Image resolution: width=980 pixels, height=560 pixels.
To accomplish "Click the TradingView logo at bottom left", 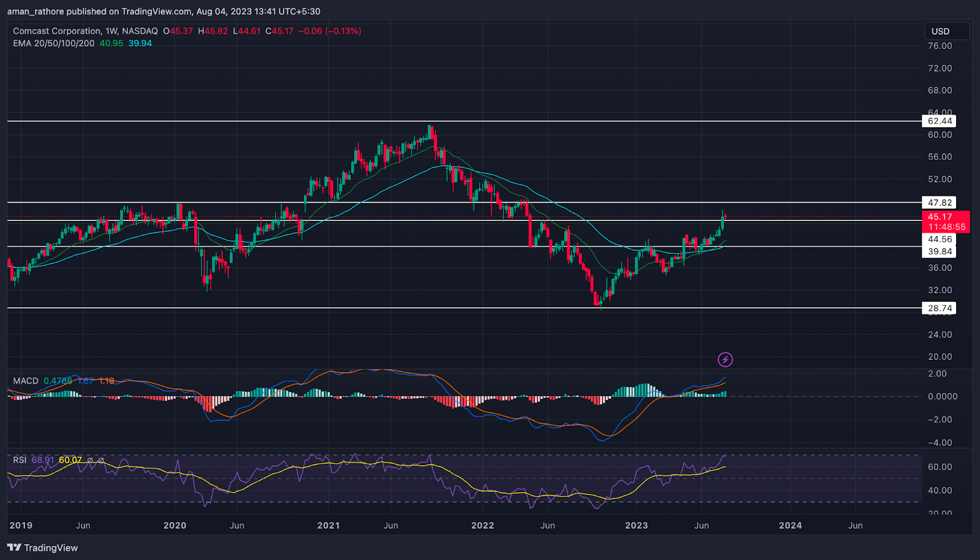I will tap(43, 548).
